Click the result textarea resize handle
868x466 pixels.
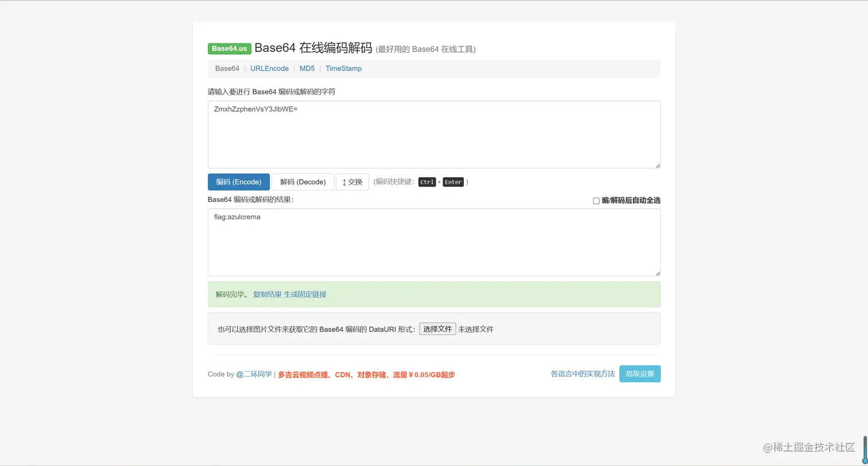click(657, 273)
